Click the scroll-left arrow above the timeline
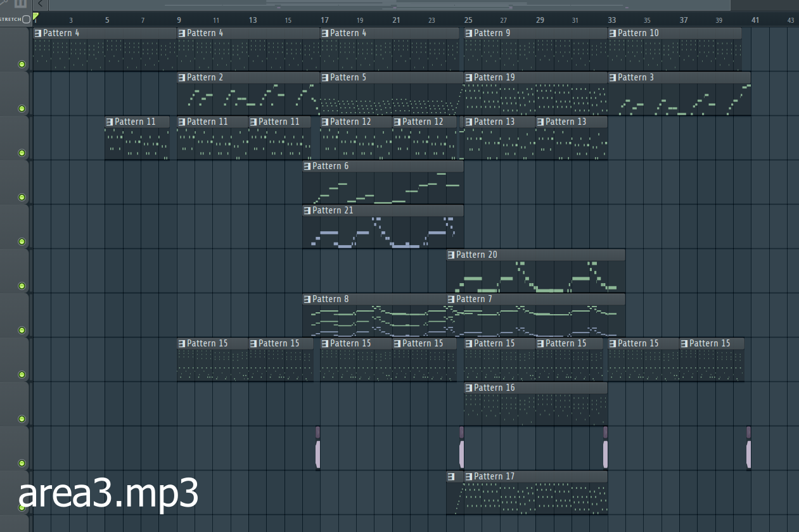The image size is (799, 532). pos(40,4)
